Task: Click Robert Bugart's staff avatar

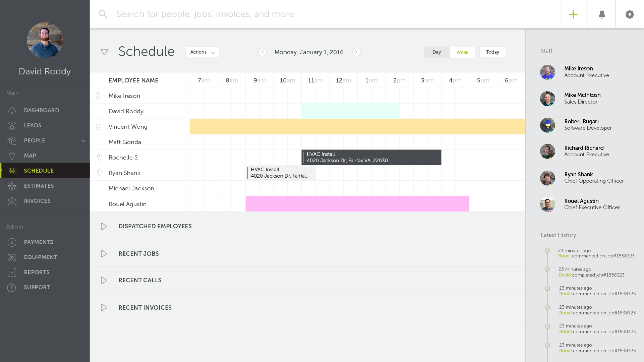Action: click(547, 125)
